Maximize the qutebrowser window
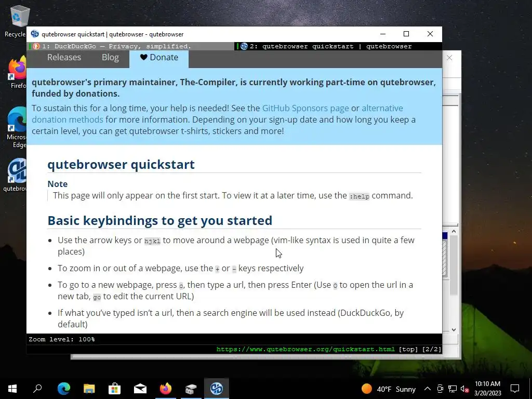 coord(406,34)
